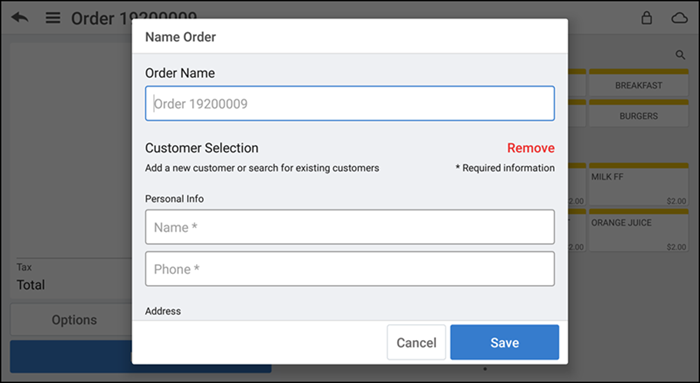Click the customer Name field

click(x=350, y=227)
